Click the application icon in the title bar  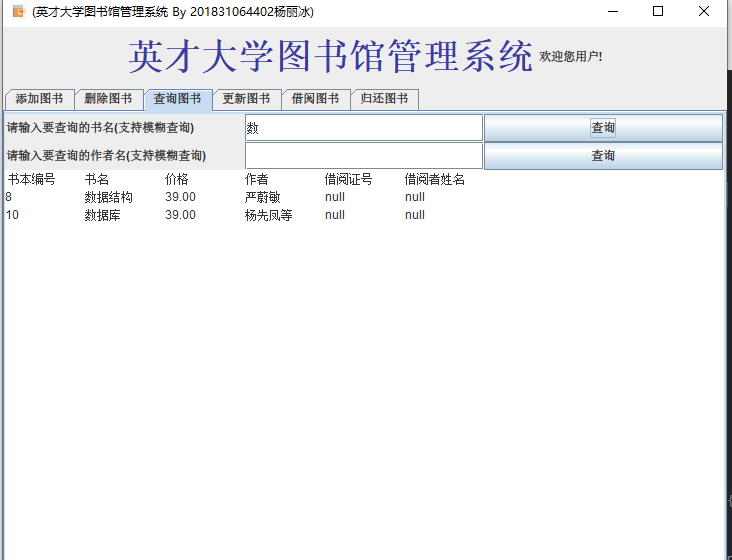pos(19,11)
